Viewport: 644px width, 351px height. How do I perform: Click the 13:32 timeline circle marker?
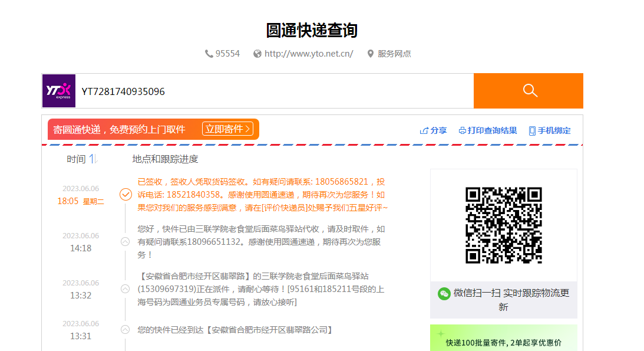(x=126, y=289)
